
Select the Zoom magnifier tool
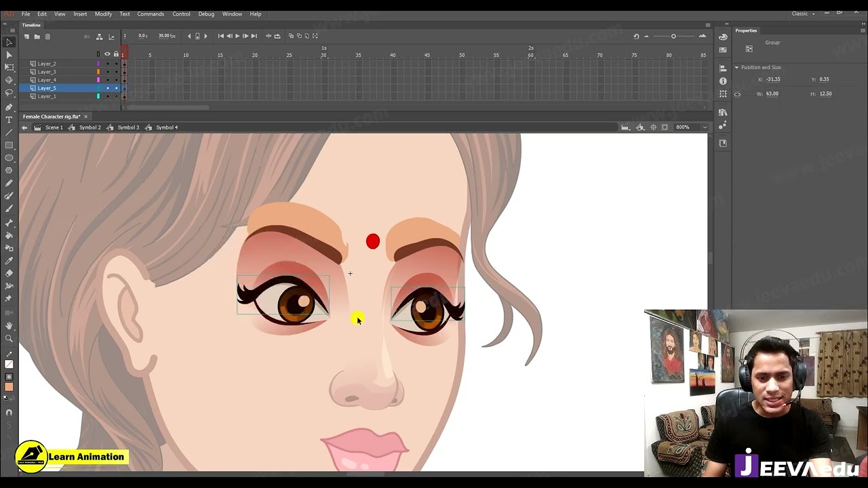[9, 338]
